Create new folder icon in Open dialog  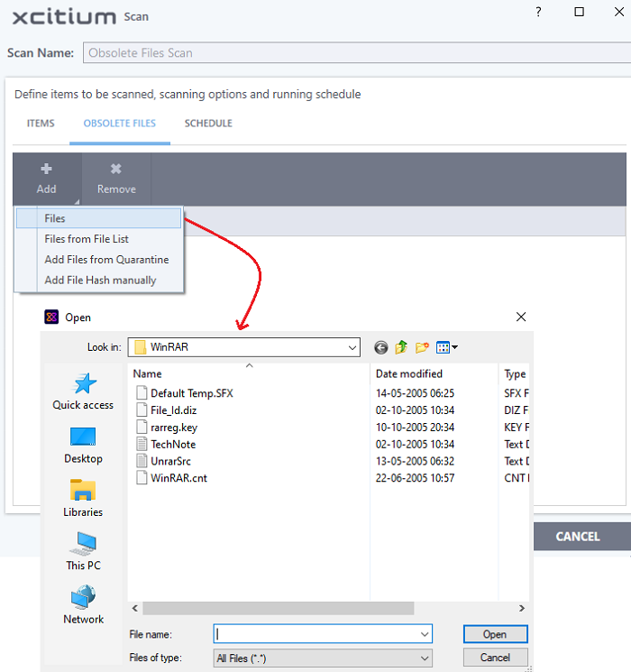coord(422,347)
